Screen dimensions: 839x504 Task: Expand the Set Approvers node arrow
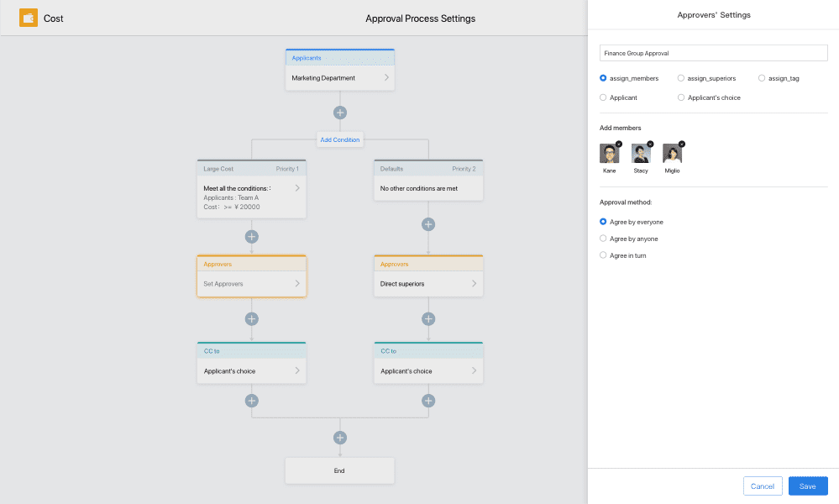[297, 284]
